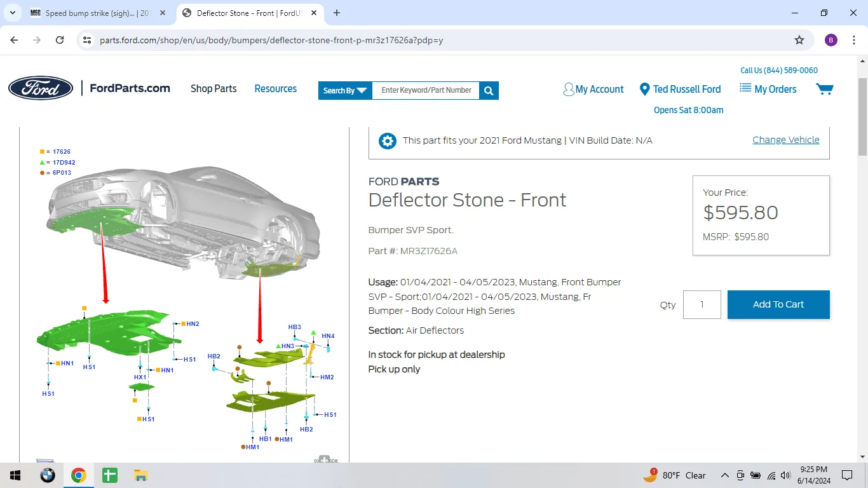Open a new browser tab

tap(337, 13)
